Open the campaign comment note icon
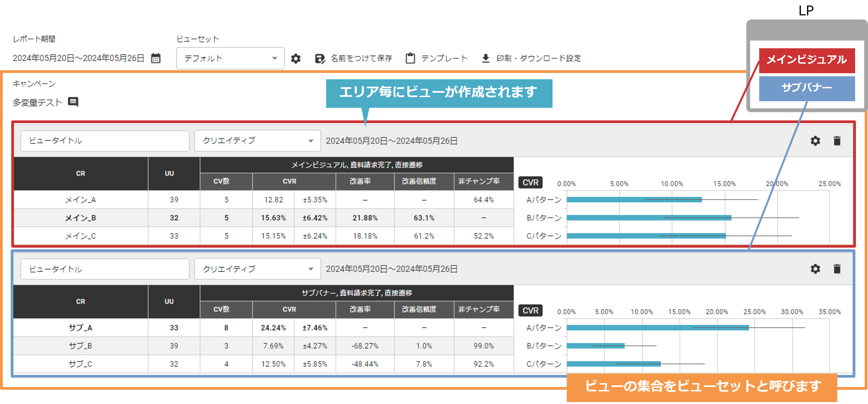Viewport: 868px width, 404px height. click(x=73, y=102)
